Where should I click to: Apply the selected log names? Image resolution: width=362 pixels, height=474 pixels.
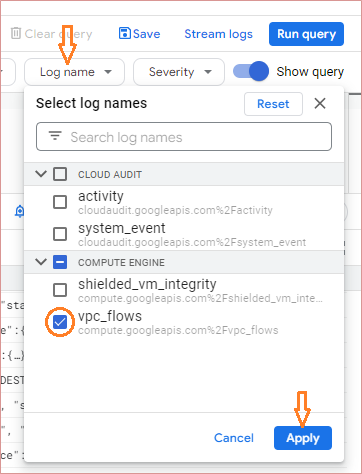point(303,438)
